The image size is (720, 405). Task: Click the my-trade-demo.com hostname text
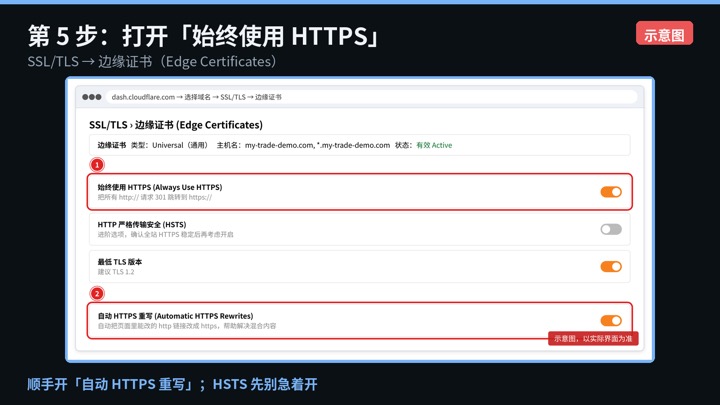point(317,145)
